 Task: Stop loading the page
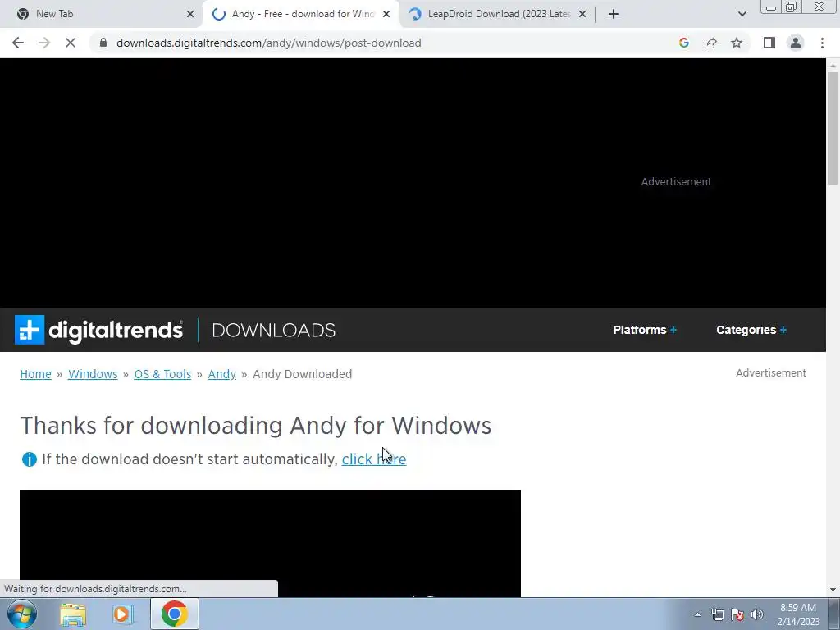[x=71, y=43]
